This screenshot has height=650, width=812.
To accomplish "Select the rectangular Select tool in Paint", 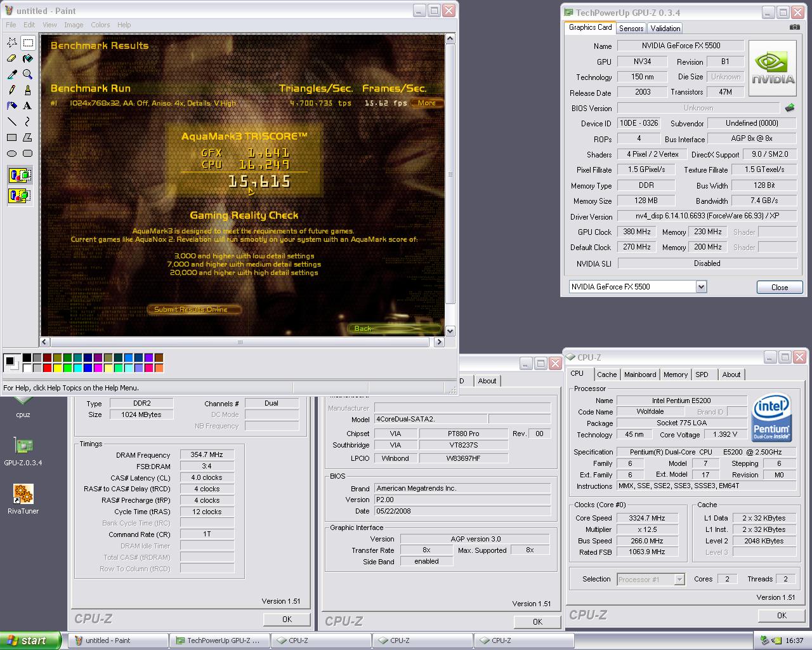I will pos(28,43).
